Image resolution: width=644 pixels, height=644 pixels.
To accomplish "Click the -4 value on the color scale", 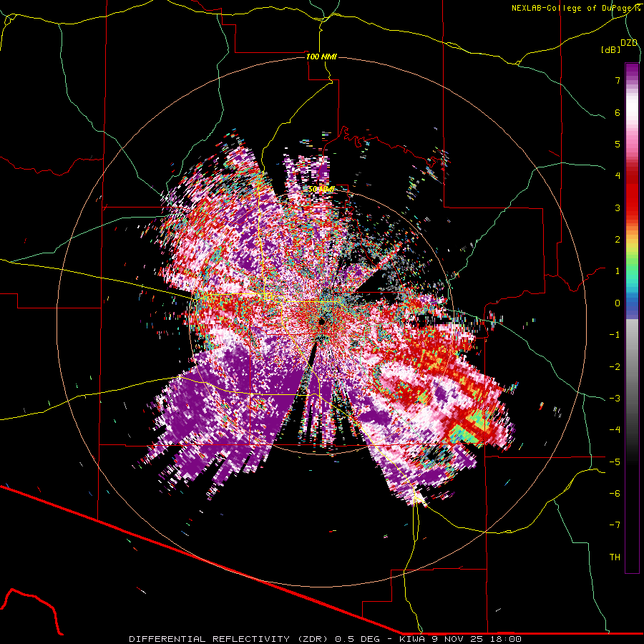I will tap(615, 430).
